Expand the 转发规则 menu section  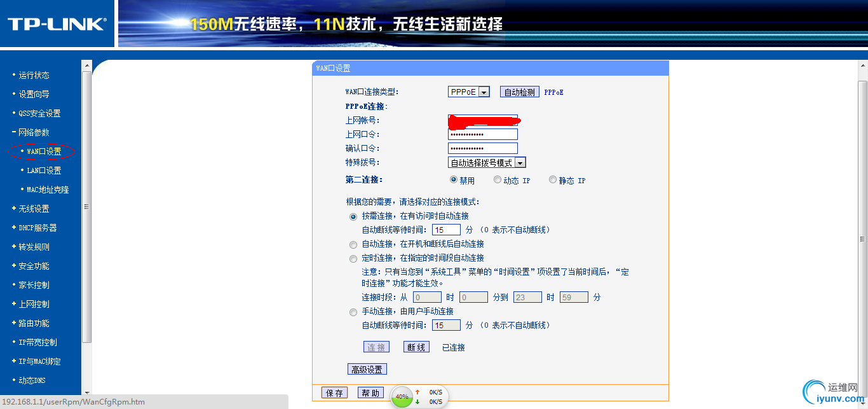[33, 247]
